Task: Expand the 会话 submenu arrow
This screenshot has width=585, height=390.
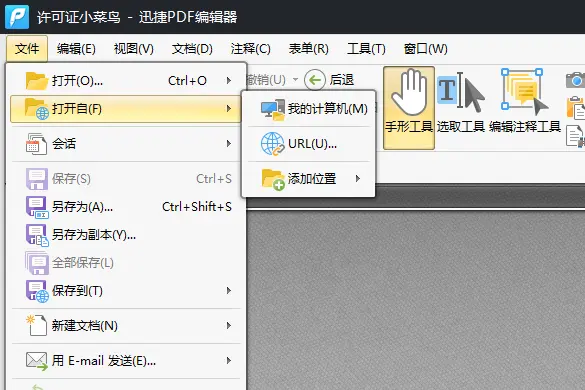Action: tap(229, 144)
